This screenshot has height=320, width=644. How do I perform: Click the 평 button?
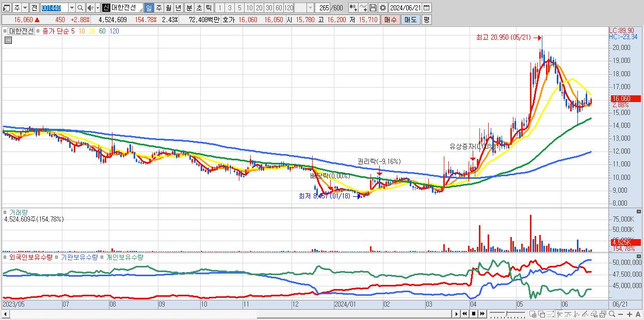[427, 20]
